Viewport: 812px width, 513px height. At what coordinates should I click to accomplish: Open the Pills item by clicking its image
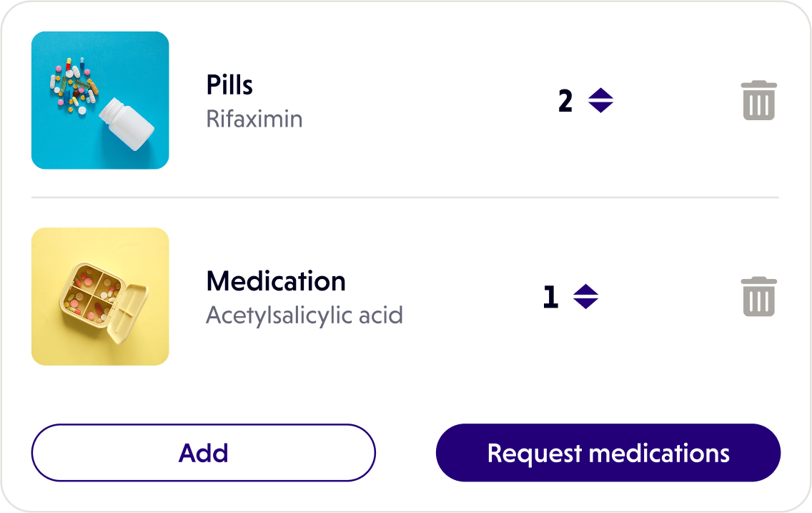point(100,100)
